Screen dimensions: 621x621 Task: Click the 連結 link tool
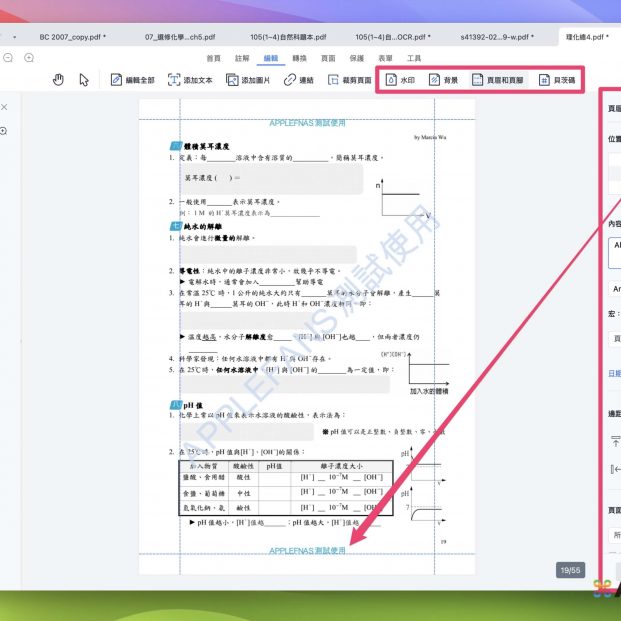[x=298, y=80]
